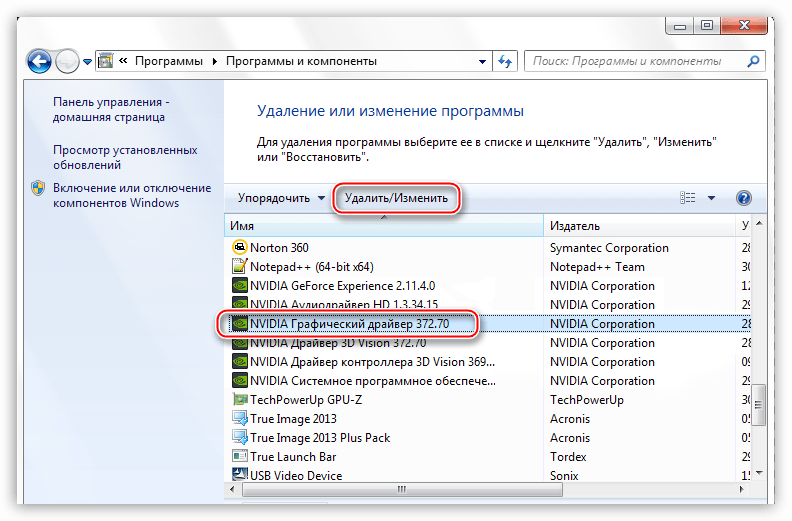The width and height of the screenshot is (792, 521).
Task: Click the Notepad++ icon
Action: click(239, 266)
